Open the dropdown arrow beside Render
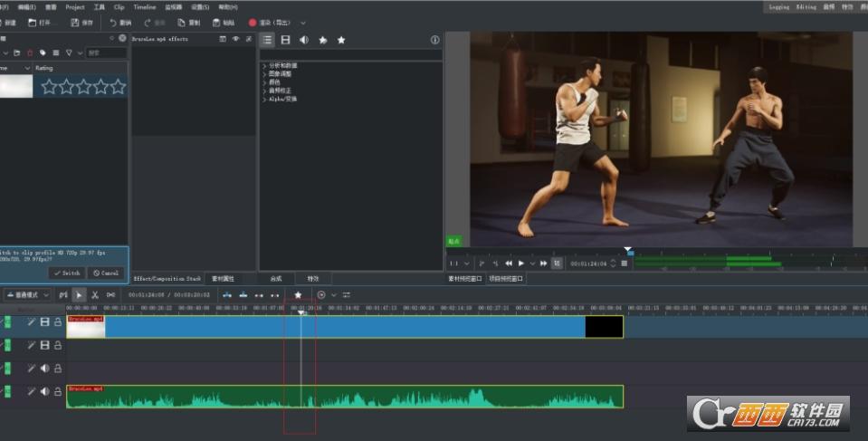The height and width of the screenshot is (441, 868). pyautogui.click(x=303, y=23)
